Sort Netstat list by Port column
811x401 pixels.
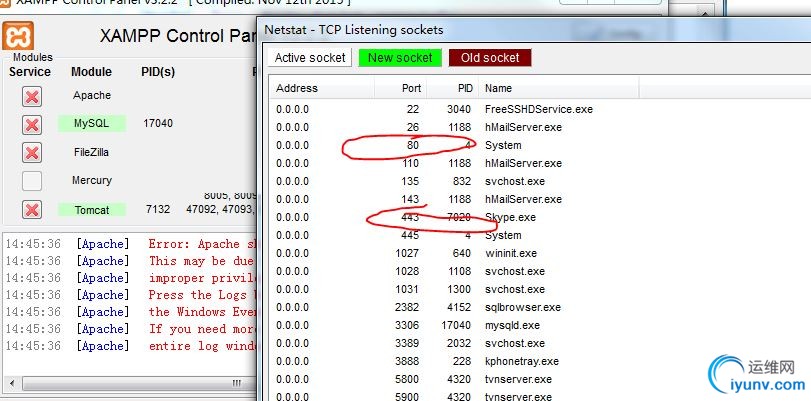[x=400, y=88]
